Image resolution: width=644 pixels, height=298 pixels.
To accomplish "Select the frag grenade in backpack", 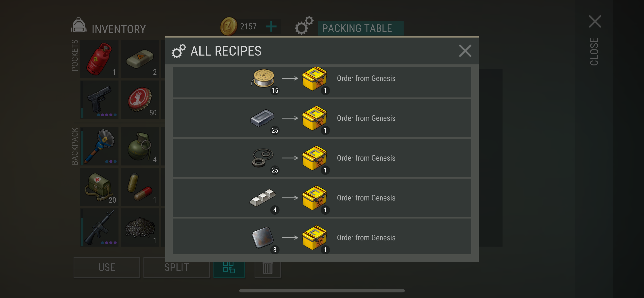I will [140, 146].
